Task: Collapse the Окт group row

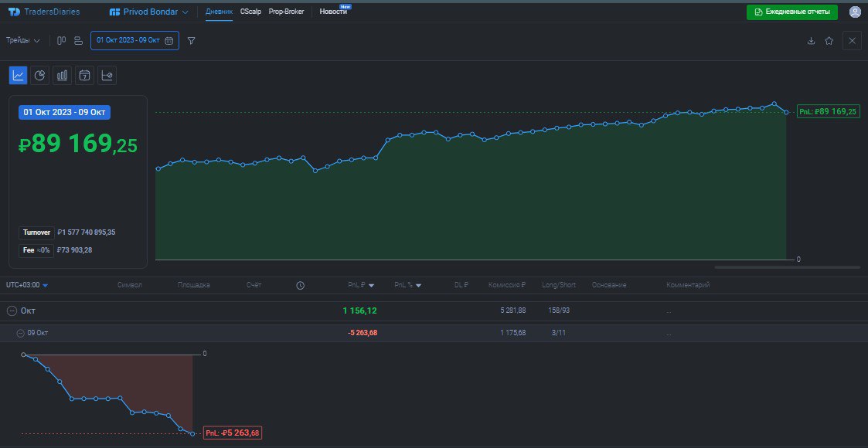Action: click(x=10, y=311)
